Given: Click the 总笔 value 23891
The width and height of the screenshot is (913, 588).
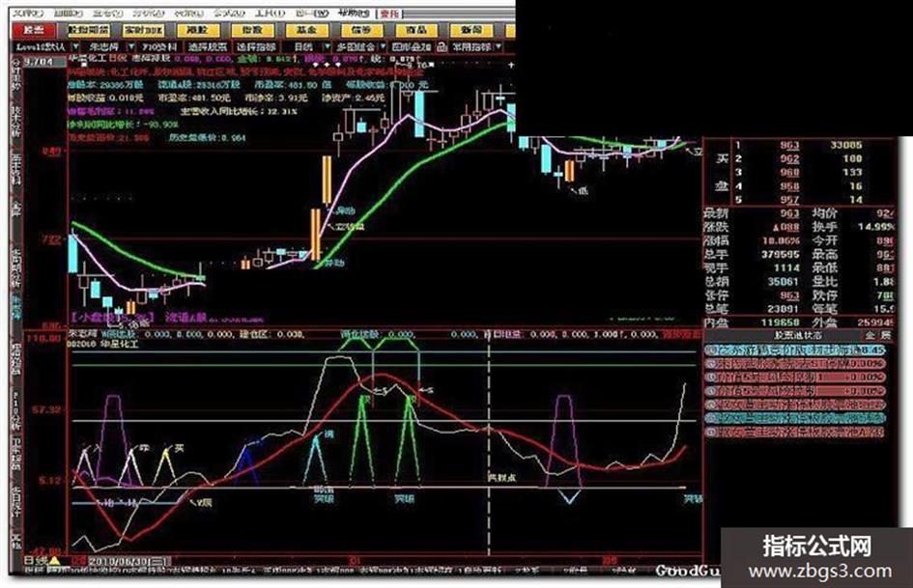Looking at the screenshot, I should click(x=784, y=309).
